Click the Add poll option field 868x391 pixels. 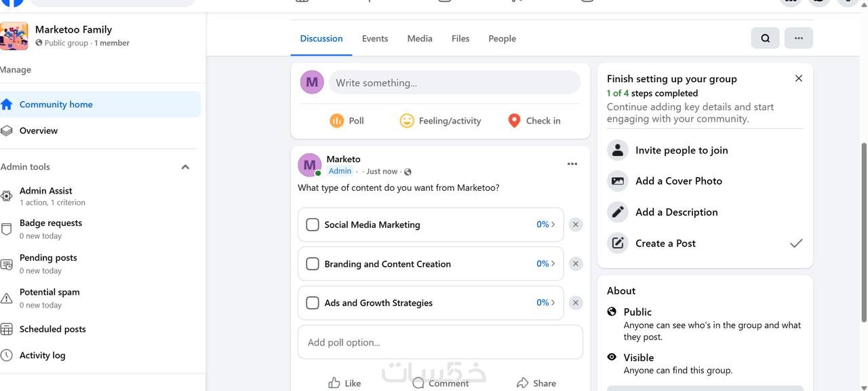(440, 342)
